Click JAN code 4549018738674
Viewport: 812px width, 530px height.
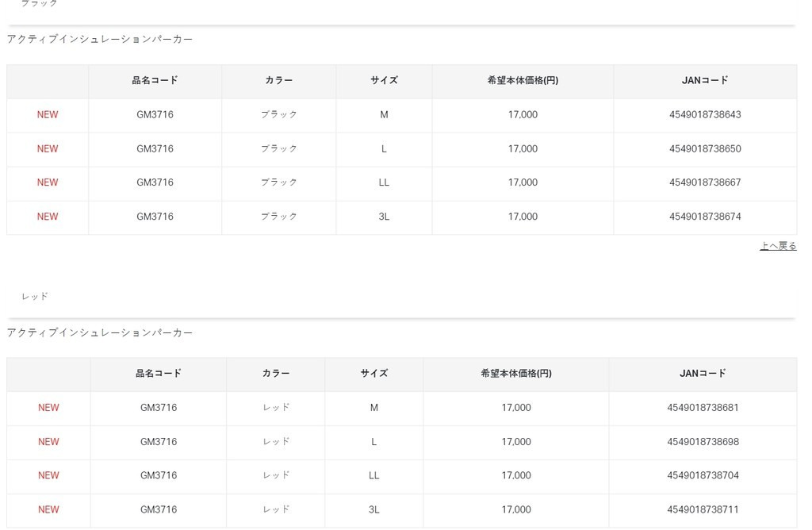[x=704, y=217]
